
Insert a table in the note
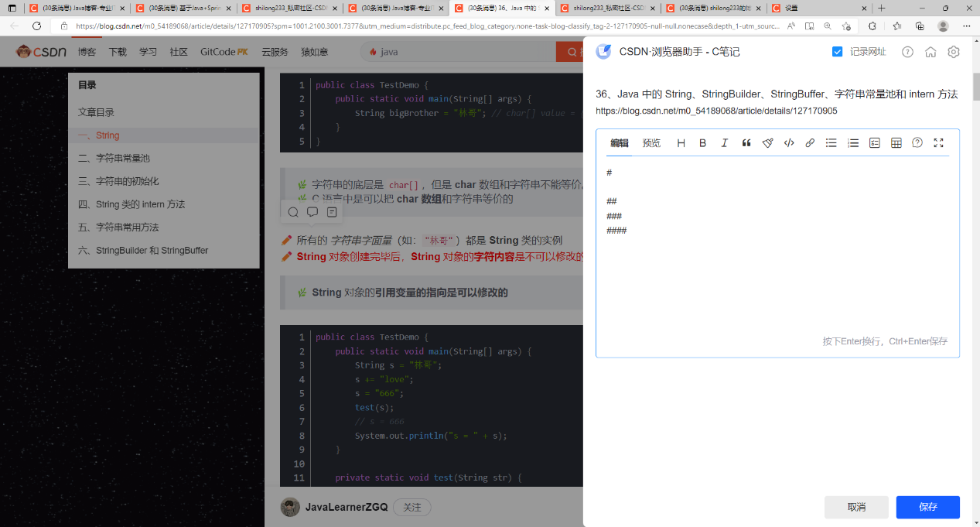[x=896, y=143]
